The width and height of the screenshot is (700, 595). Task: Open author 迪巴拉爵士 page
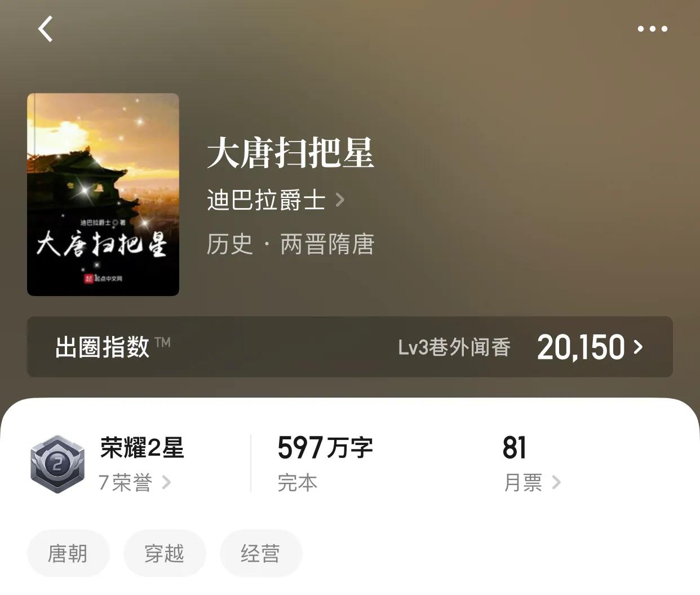coord(266,200)
